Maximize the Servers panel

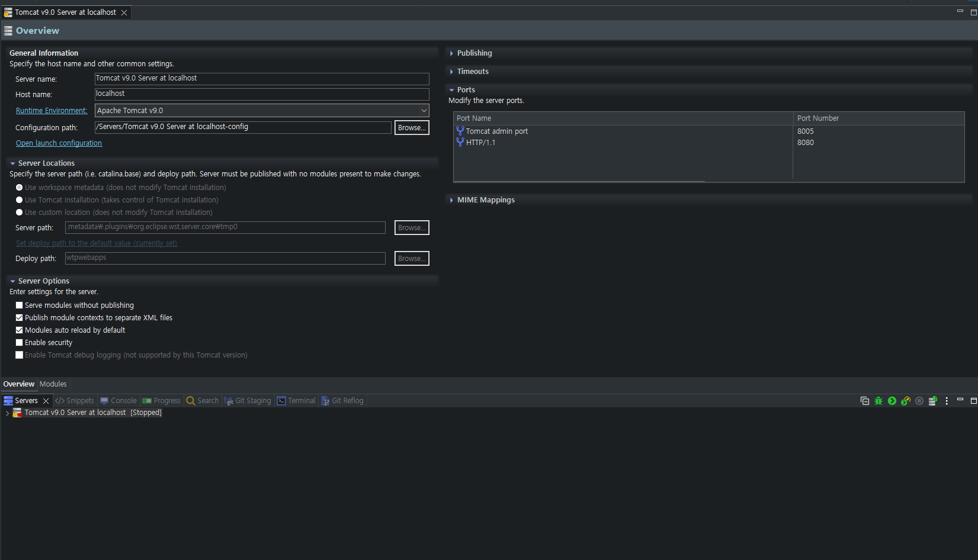(x=973, y=401)
